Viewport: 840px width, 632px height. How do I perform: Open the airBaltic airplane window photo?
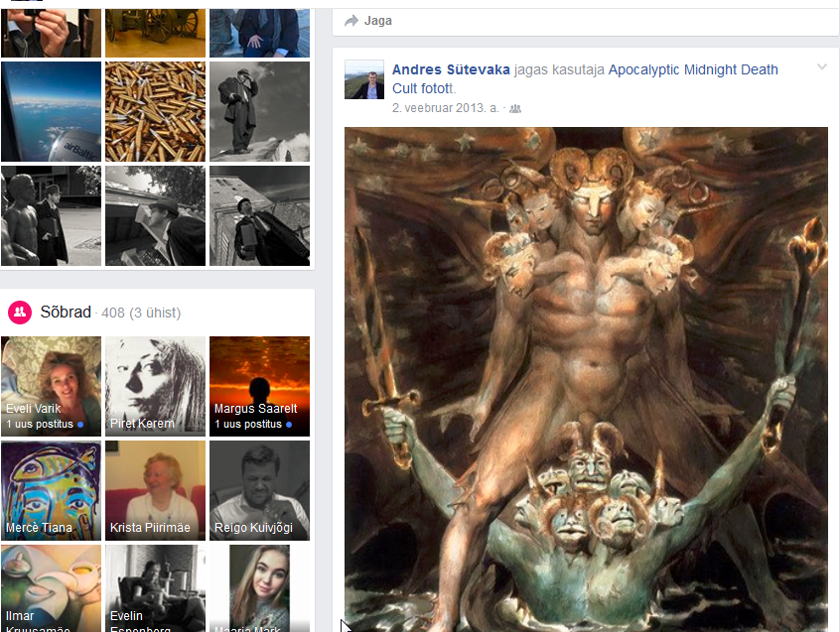[51, 111]
